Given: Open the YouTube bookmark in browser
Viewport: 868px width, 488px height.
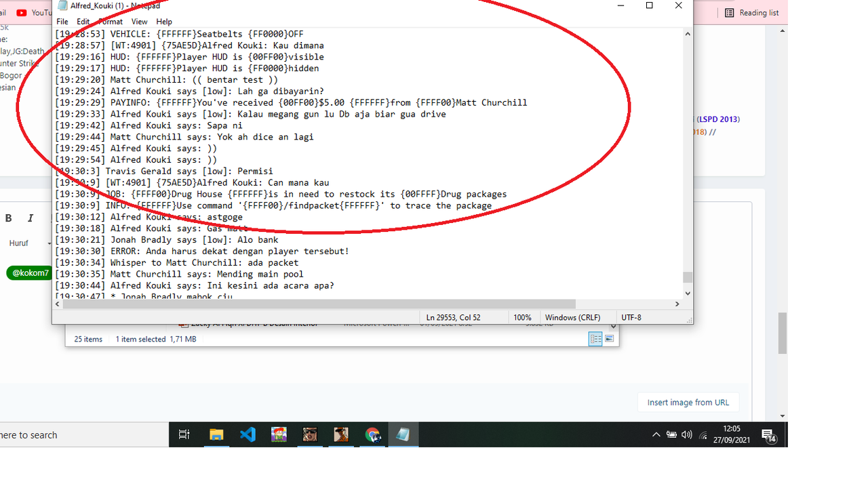Looking at the screenshot, I should tap(34, 13).
